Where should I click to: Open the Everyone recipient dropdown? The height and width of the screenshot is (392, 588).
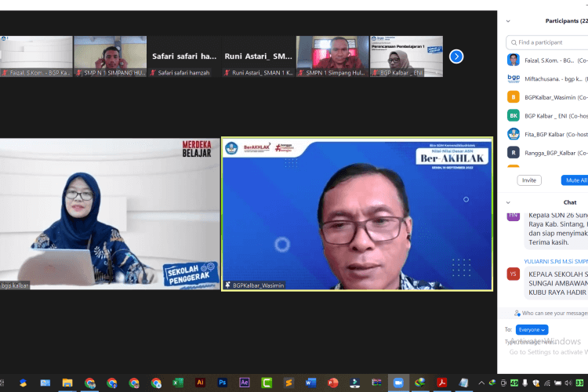[532, 330]
